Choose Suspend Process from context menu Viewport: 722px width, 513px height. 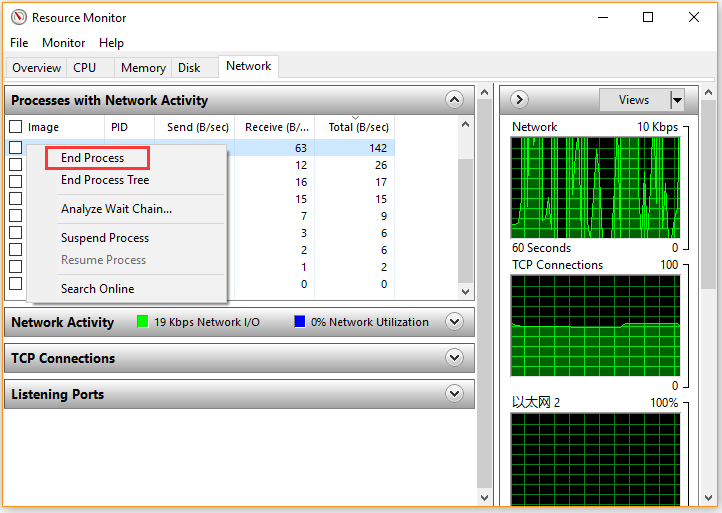105,238
